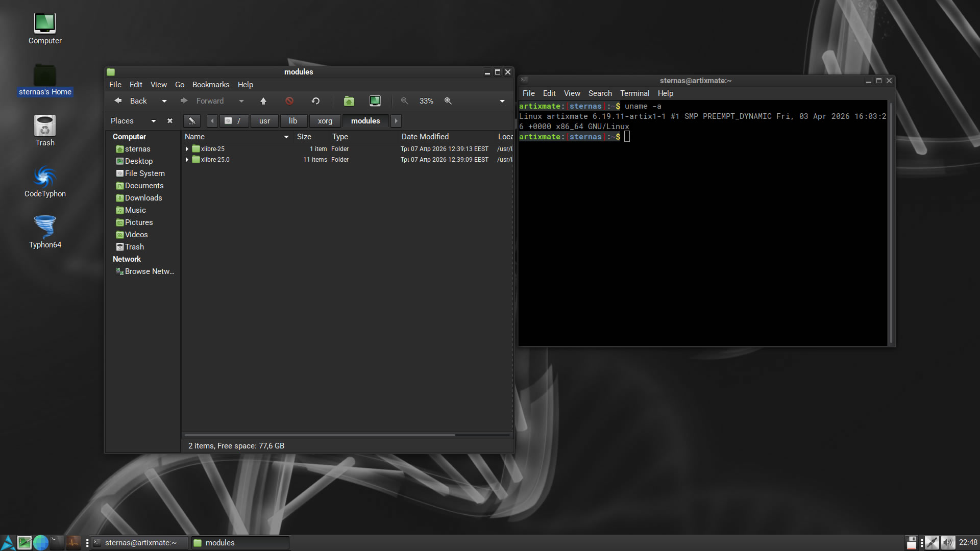Open the Places sidebar dropdown
This screenshot has height=551, width=980.
153,121
